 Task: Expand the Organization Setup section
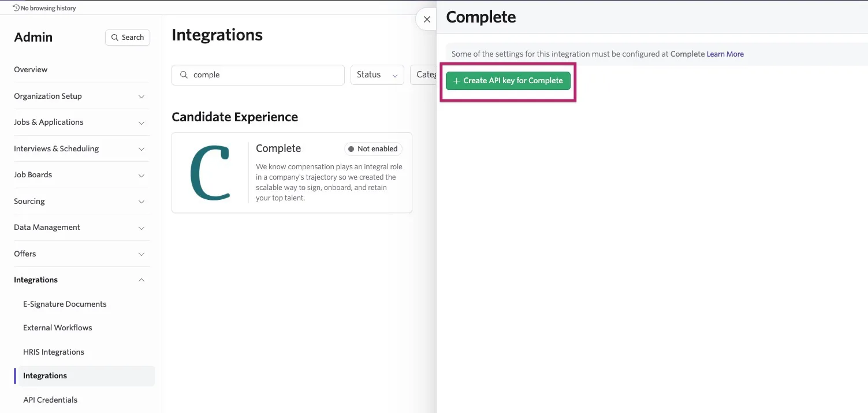(81, 96)
